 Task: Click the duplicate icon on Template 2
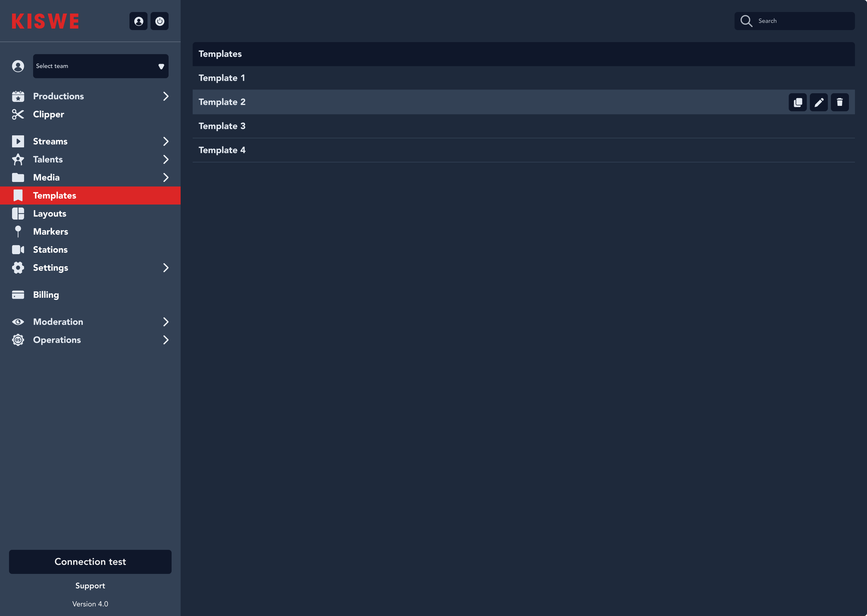click(797, 102)
